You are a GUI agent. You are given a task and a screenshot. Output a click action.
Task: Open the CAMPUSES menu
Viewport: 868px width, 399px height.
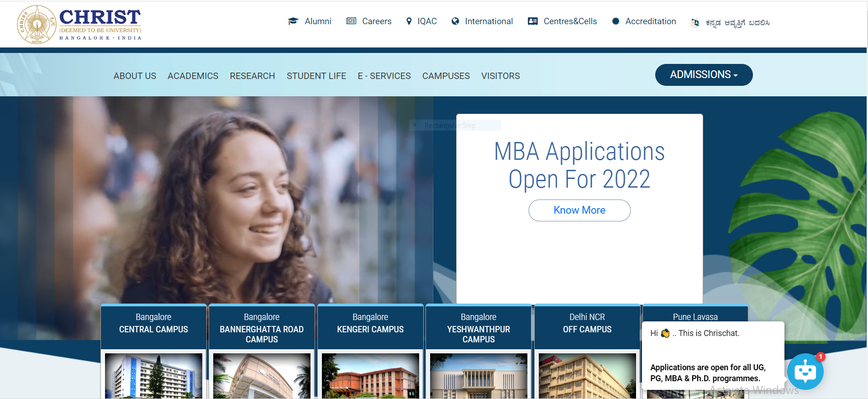(446, 76)
